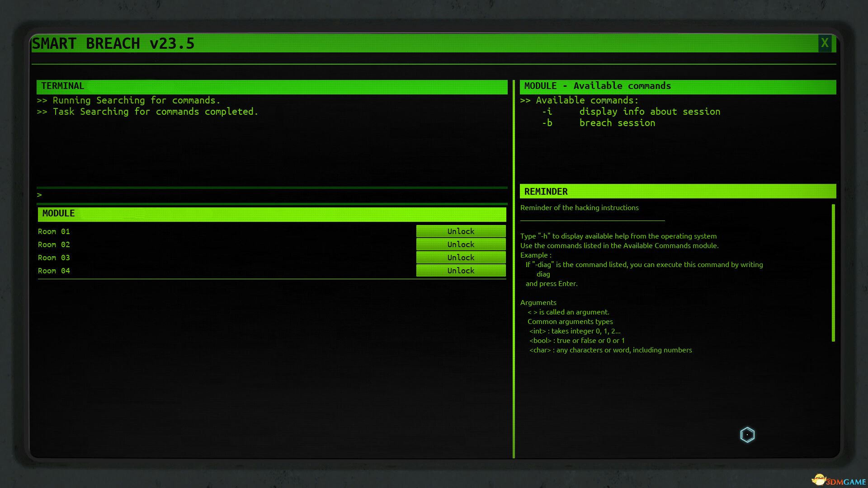This screenshot has width=868, height=488.
Task: Click the hexagon cursor icon
Action: point(747,435)
